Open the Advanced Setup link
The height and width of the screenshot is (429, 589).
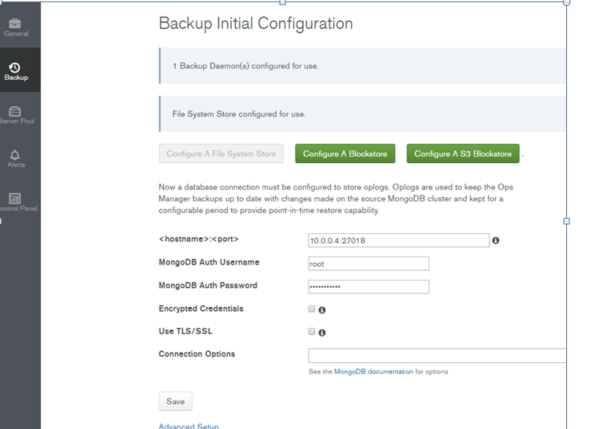[x=189, y=426]
